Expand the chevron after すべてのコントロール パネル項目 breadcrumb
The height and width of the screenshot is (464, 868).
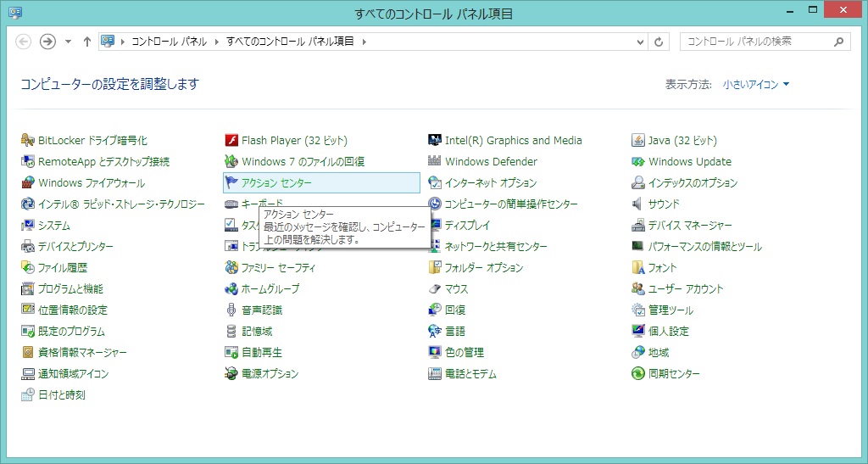pos(364,42)
